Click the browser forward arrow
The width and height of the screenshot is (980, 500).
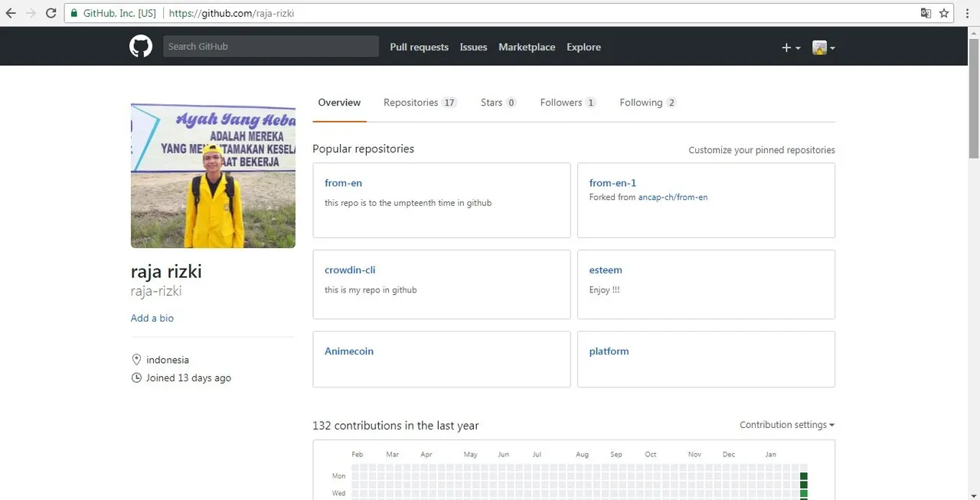pos(31,13)
